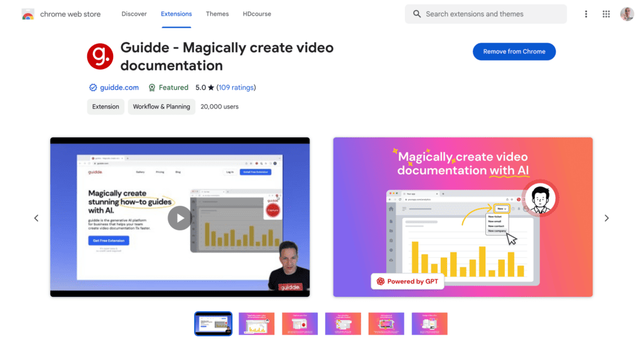Click the verified publisher badge icon
This screenshot has height=364, width=643.
tap(93, 87)
